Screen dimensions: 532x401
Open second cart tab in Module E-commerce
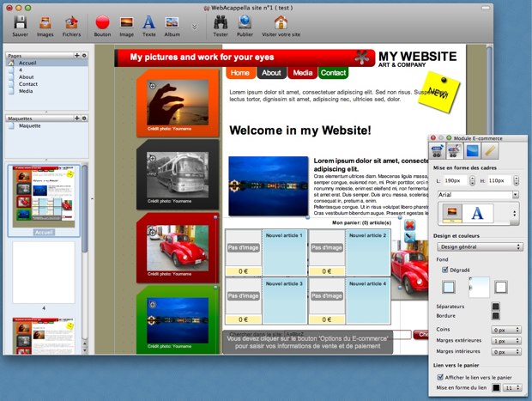454,151
